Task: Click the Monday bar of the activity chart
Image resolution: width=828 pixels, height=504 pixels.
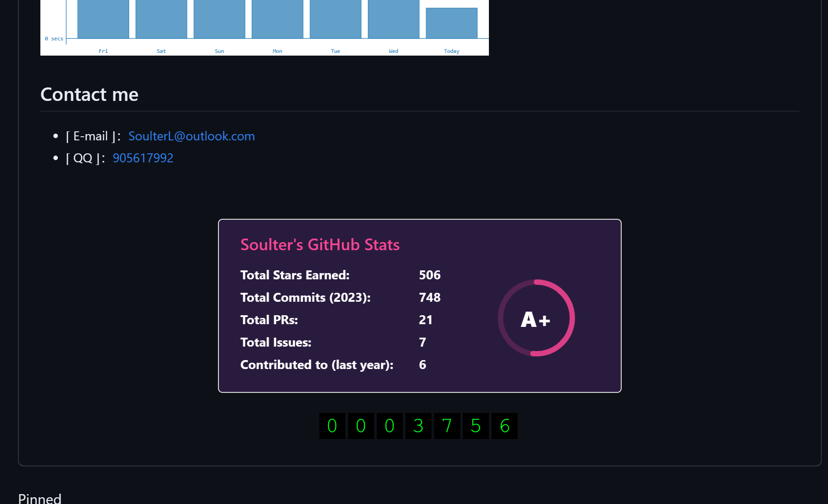Action: pos(277,19)
